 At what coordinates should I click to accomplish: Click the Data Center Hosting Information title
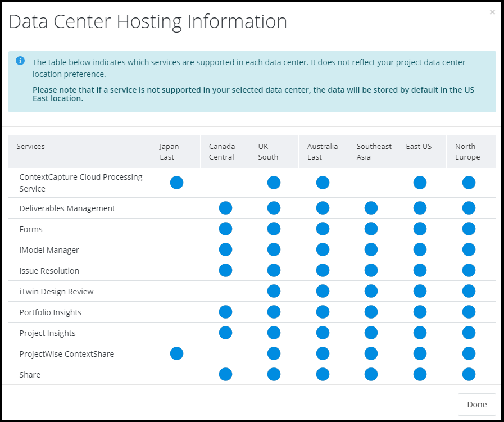point(148,22)
